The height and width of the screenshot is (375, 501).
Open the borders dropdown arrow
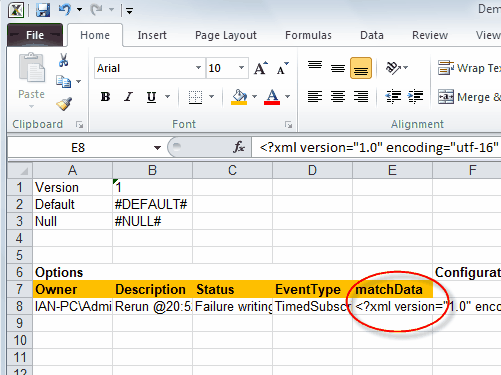(211, 97)
